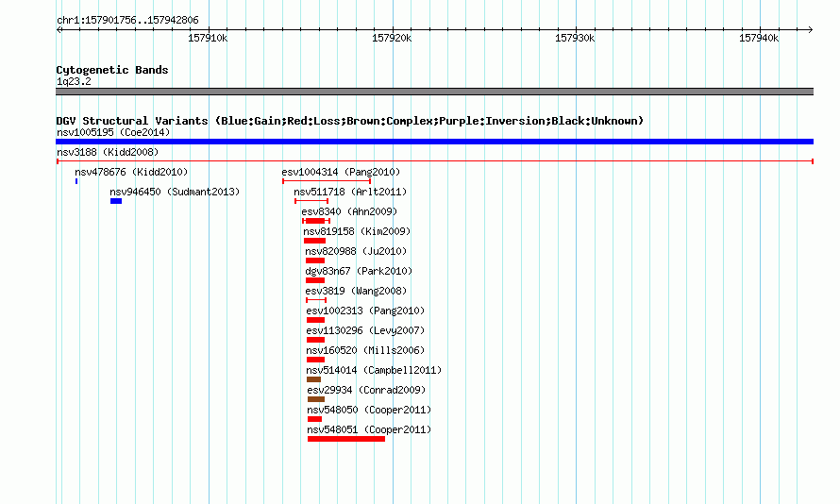Screen dimensions: 840x504
Task: Select the red esv8340 loss bar
Action: click(x=316, y=221)
